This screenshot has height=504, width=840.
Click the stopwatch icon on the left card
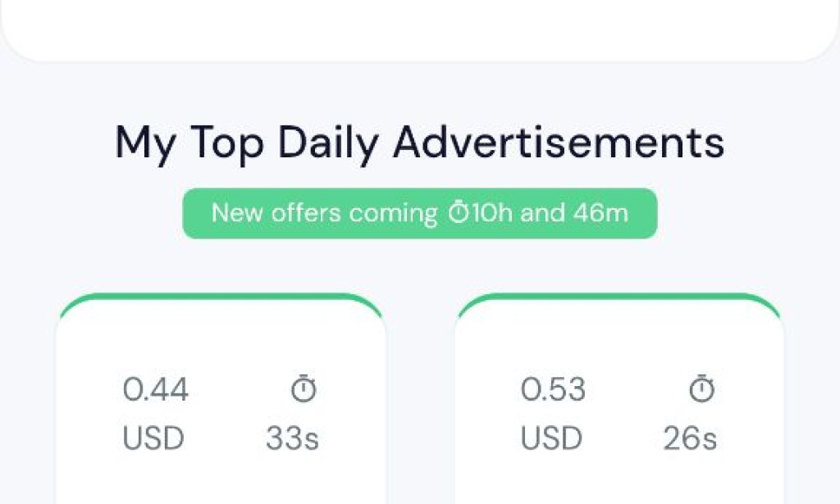[x=305, y=388]
